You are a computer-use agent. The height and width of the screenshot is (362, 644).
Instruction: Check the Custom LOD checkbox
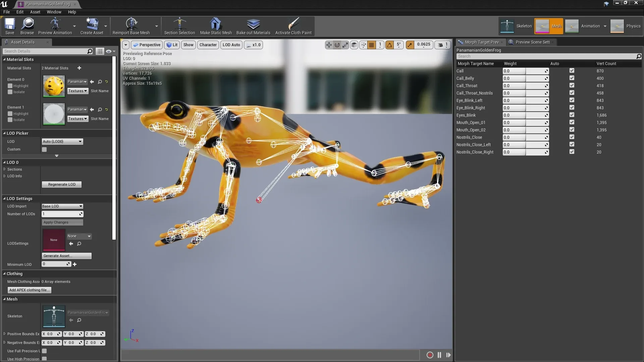point(44,149)
